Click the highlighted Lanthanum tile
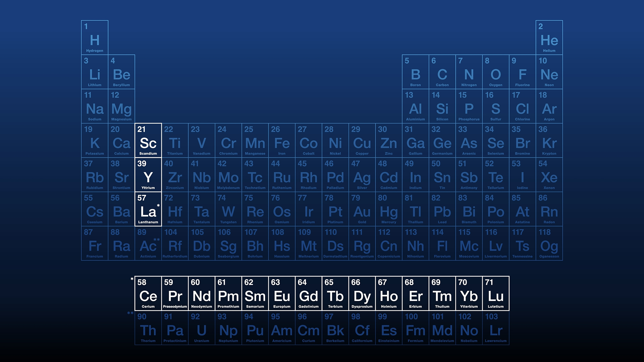Image resolution: width=644 pixels, height=362 pixels. pos(148,209)
